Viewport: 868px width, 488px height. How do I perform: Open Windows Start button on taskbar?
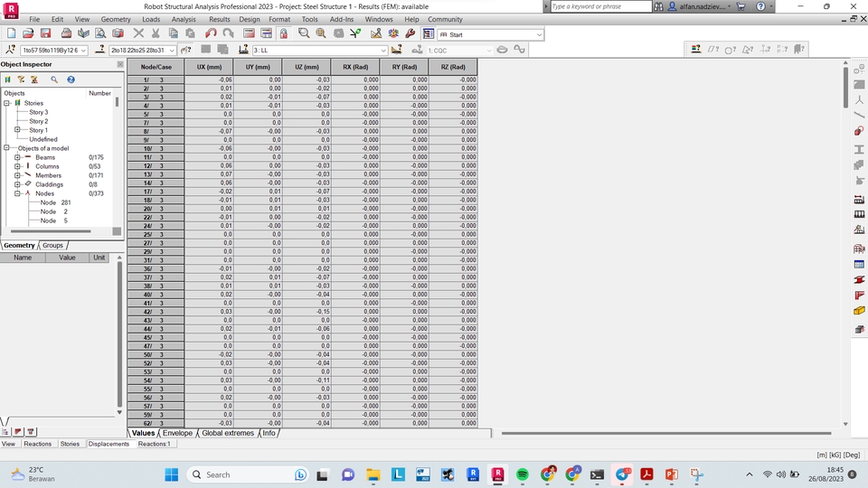click(172, 474)
